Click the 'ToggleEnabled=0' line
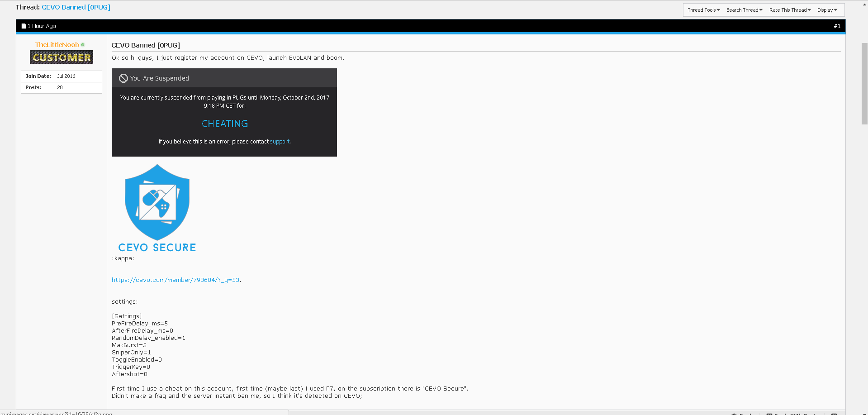The width and height of the screenshot is (868, 415). pyautogui.click(x=137, y=360)
